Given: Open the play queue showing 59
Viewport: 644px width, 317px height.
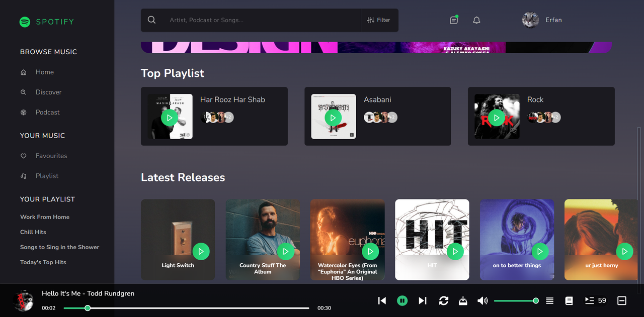Looking at the screenshot, I should 595,300.
